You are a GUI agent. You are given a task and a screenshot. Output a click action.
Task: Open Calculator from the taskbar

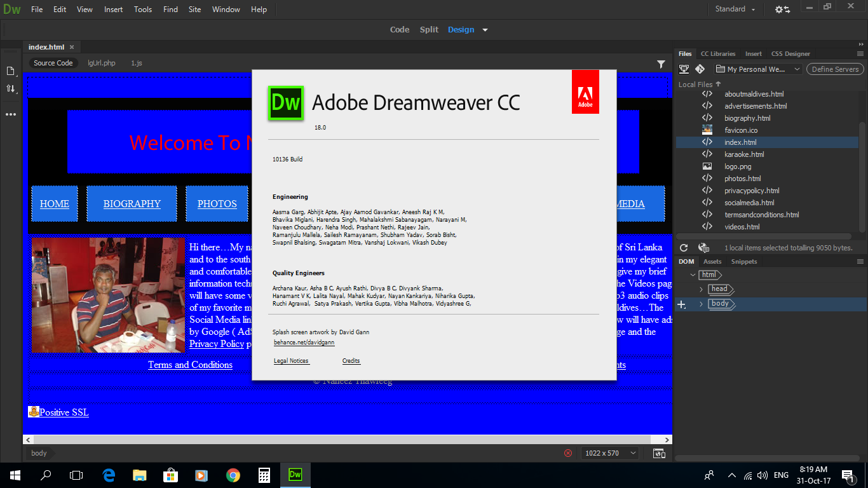pos(264,475)
